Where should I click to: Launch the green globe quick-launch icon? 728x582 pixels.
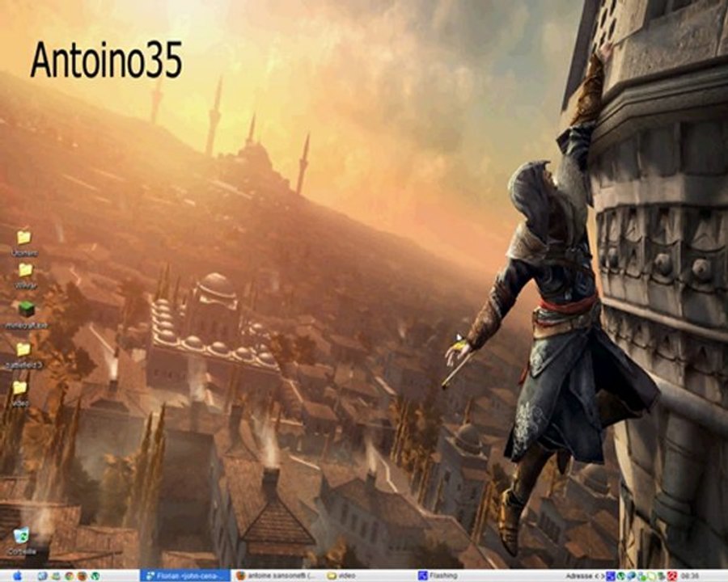pos(95,576)
